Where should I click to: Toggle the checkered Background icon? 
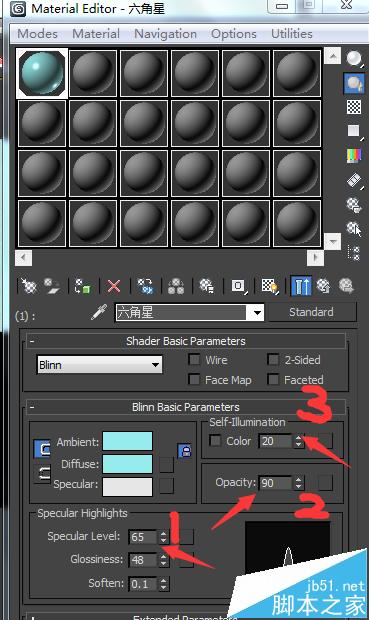click(x=354, y=107)
